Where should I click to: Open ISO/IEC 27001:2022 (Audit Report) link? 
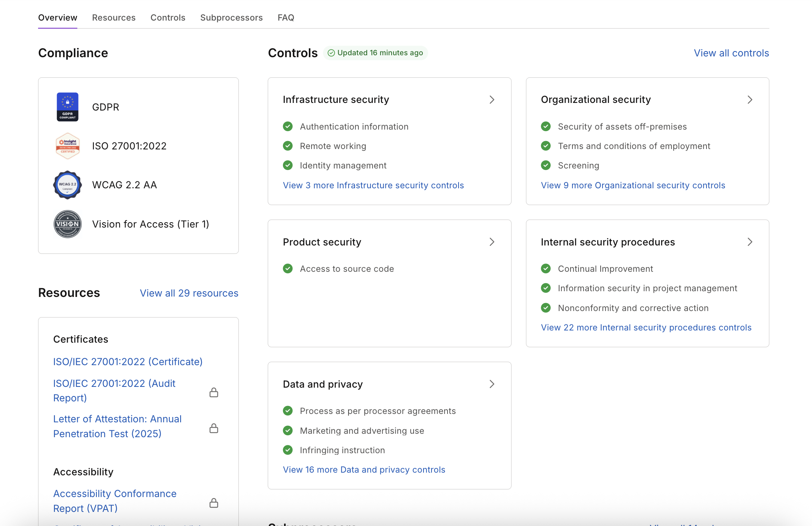(114, 391)
